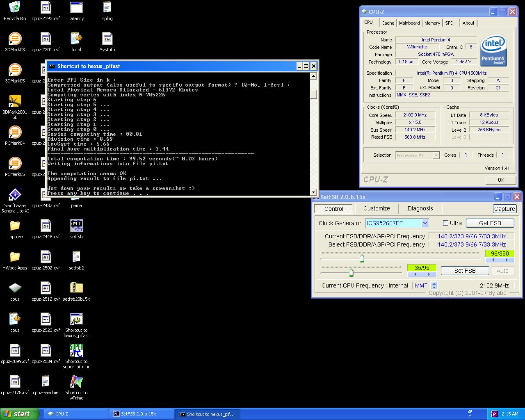525x420 pixels.
Task: Open the PCMark04 desktop shortcut
Action: point(15,132)
